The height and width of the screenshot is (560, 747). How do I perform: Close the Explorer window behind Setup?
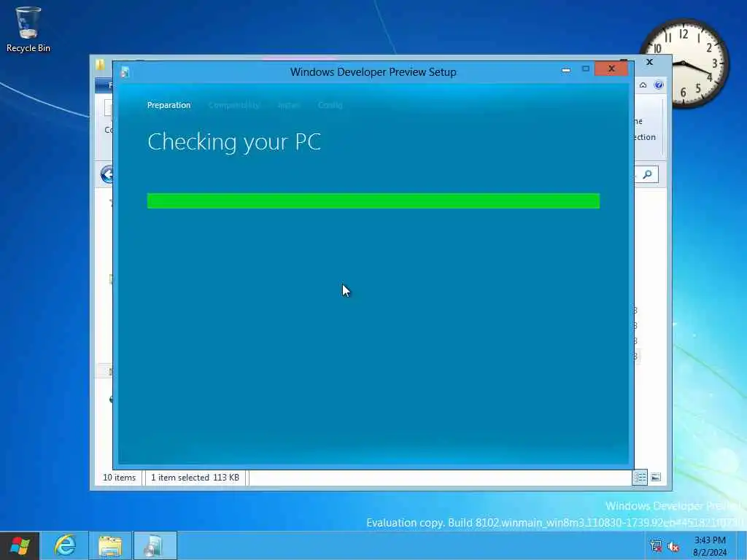click(649, 62)
